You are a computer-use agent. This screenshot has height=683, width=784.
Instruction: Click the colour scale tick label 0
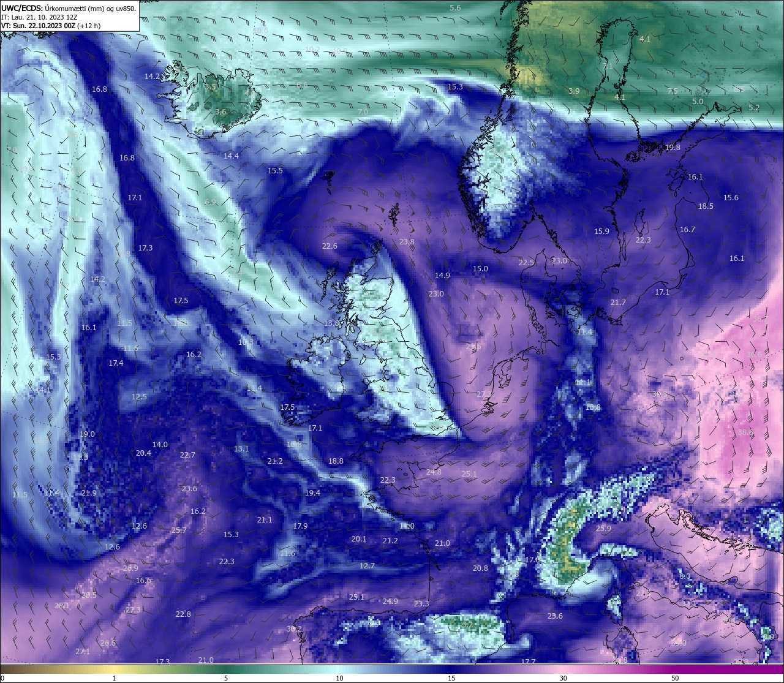click(2, 678)
